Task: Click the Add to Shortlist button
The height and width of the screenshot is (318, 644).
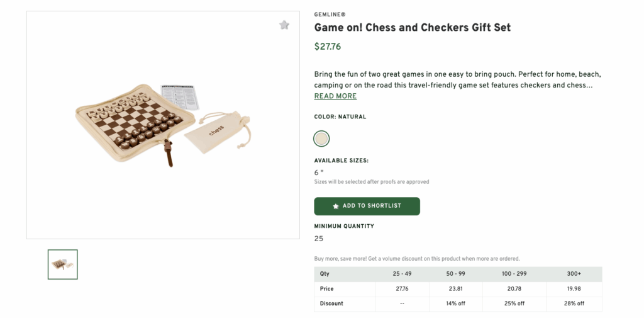Action: 367,206
